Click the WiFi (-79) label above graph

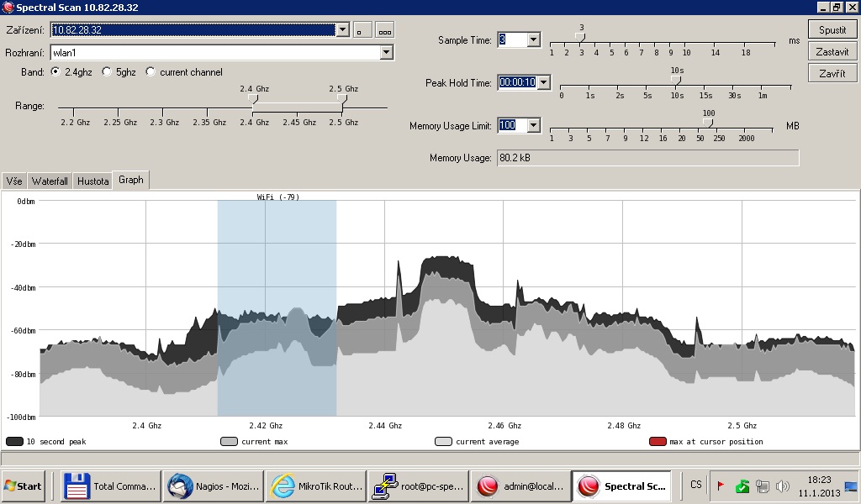pos(277,197)
